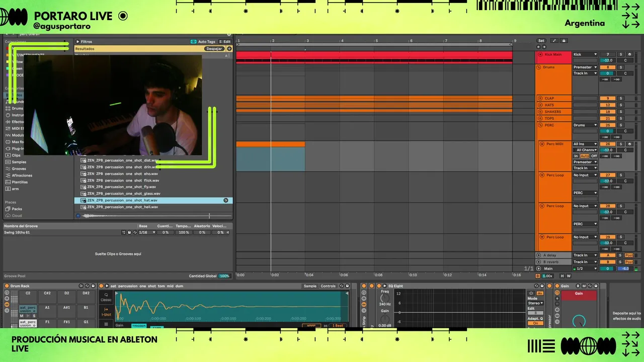The image size is (644, 362).
Task: Click the arrangement lock icon
Action: (x=564, y=41)
